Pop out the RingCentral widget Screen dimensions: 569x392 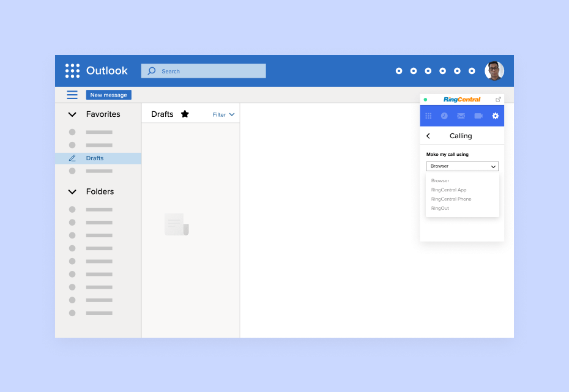[x=498, y=100]
